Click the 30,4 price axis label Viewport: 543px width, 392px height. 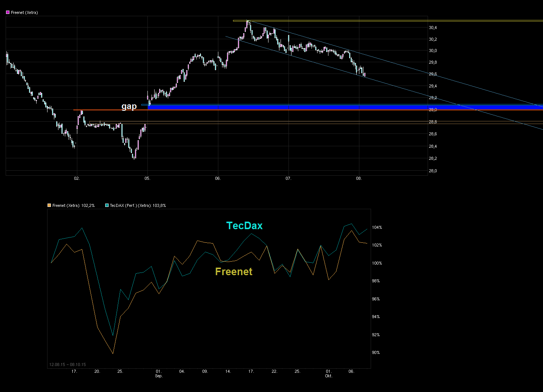pyautogui.click(x=433, y=28)
